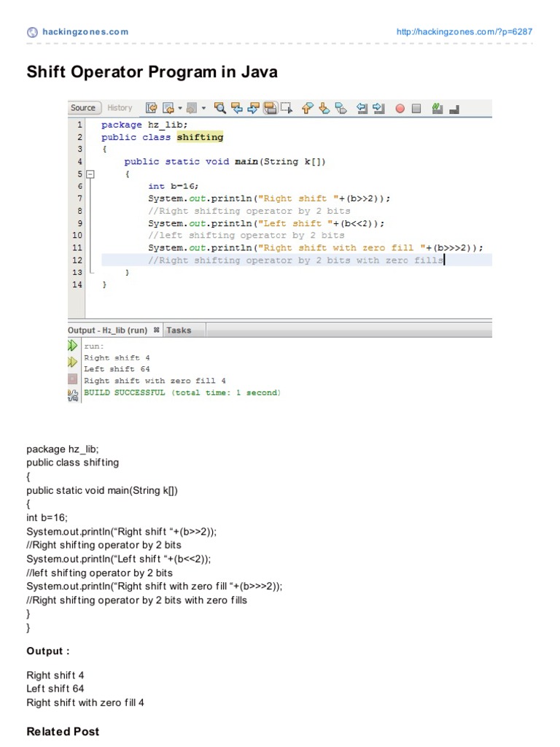
Task: Click the Output : heading
Action: click(48, 651)
